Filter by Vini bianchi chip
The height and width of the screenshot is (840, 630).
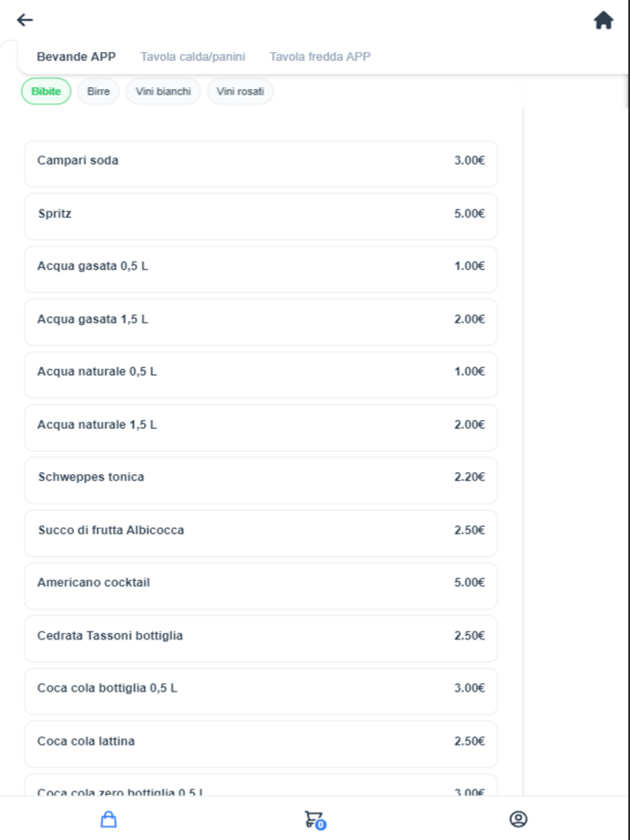(x=163, y=92)
